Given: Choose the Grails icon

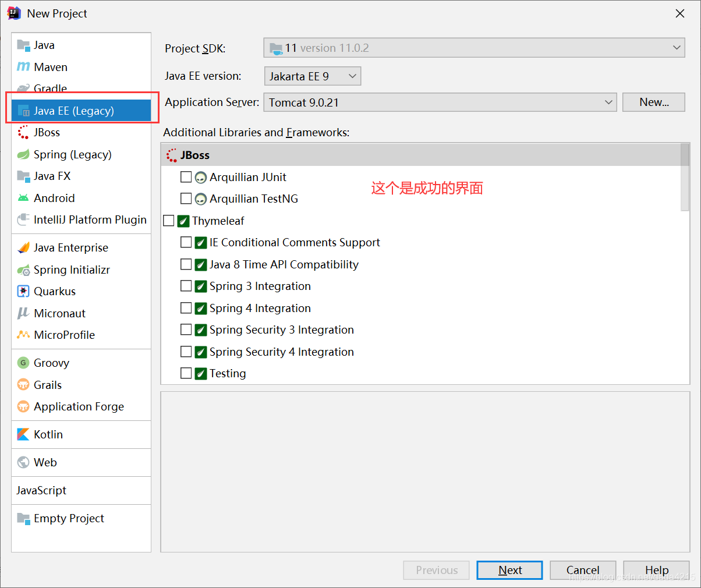Looking at the screenshot, I should [23, 385].
